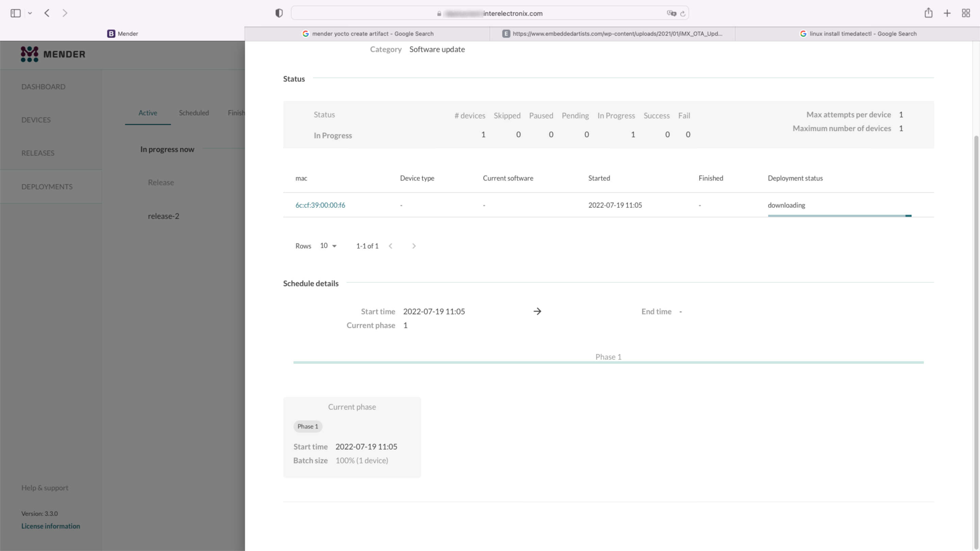This screenshot has height=551, width=980.
Task: Click the privacy shield icon in browser bar
Action: coord(279,13)
